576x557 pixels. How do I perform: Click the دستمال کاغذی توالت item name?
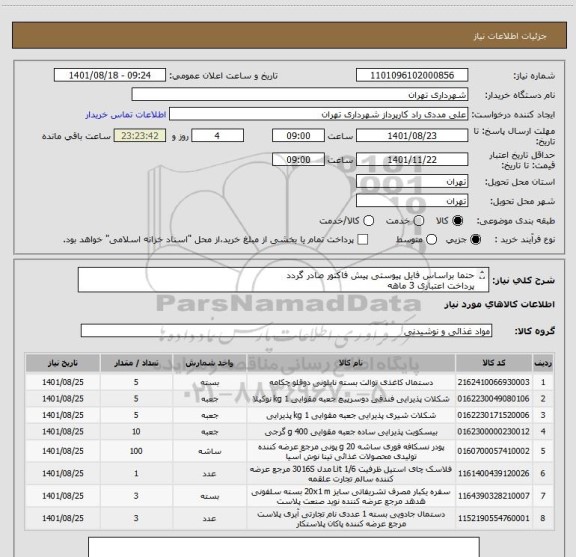(x=351, y=382)
